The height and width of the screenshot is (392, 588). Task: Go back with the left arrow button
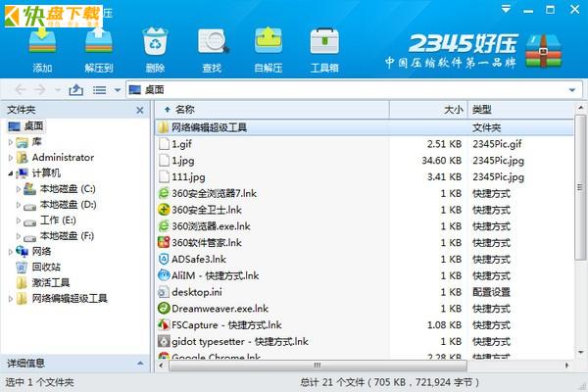(x=21, y=89)
